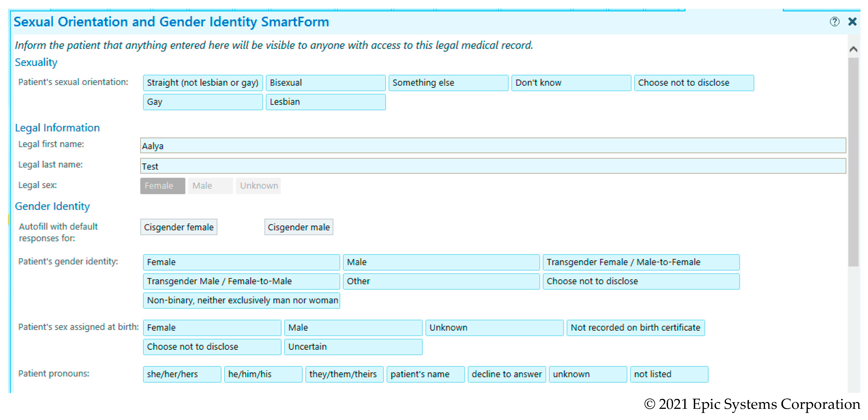
Task: Autofill defaults with Cisgender female button
Action: pos(179,227)
